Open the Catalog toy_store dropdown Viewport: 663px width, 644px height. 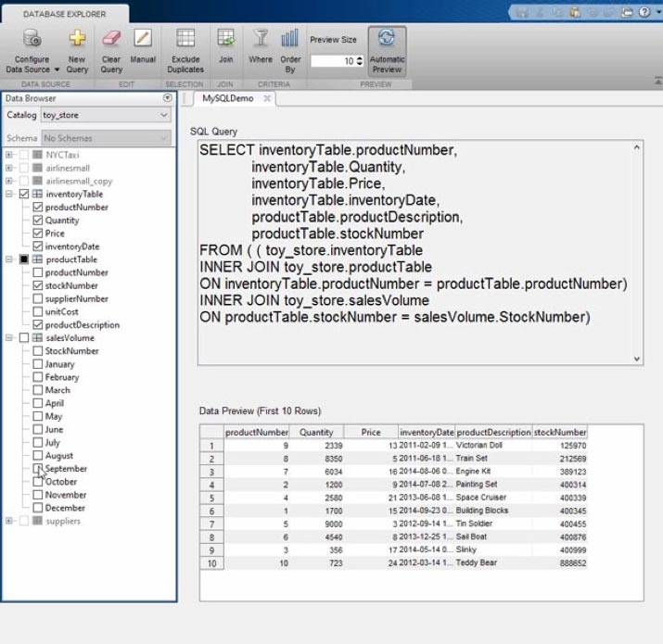click(x=106, y=116)
